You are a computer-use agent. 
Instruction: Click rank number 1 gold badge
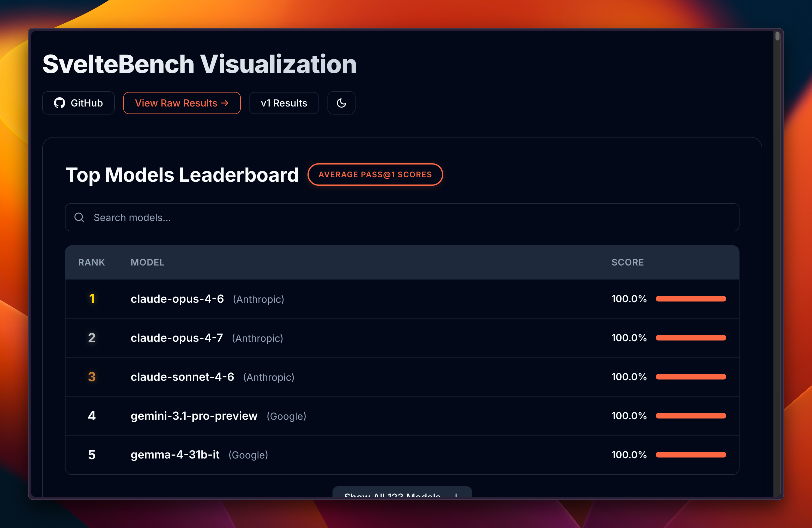pyautogui.click(x=91, y=299)
